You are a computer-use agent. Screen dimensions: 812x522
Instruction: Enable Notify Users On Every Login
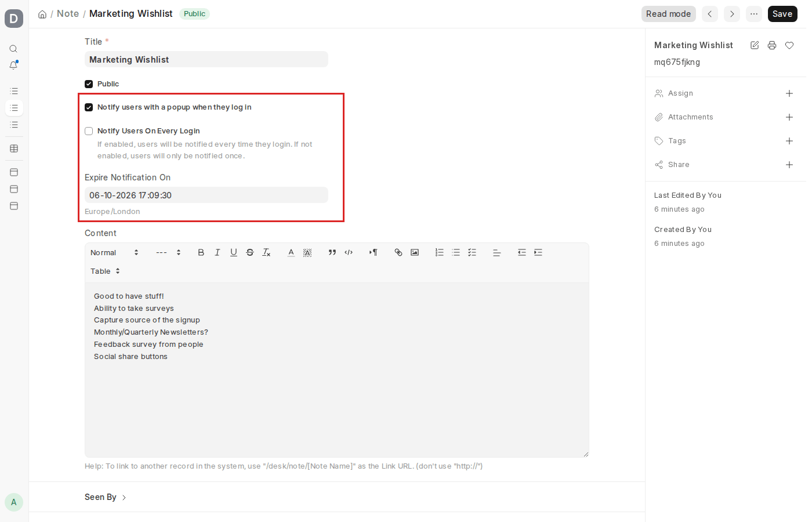[89, 131]
